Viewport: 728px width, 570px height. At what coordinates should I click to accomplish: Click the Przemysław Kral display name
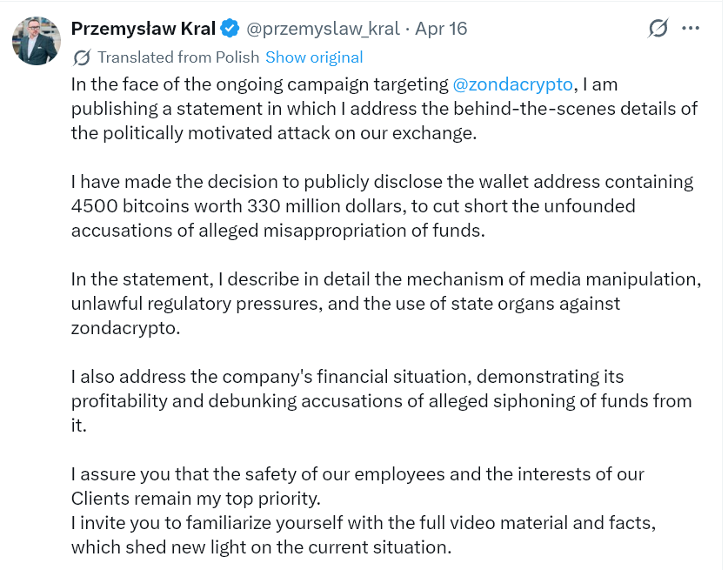tap(143, 29)
